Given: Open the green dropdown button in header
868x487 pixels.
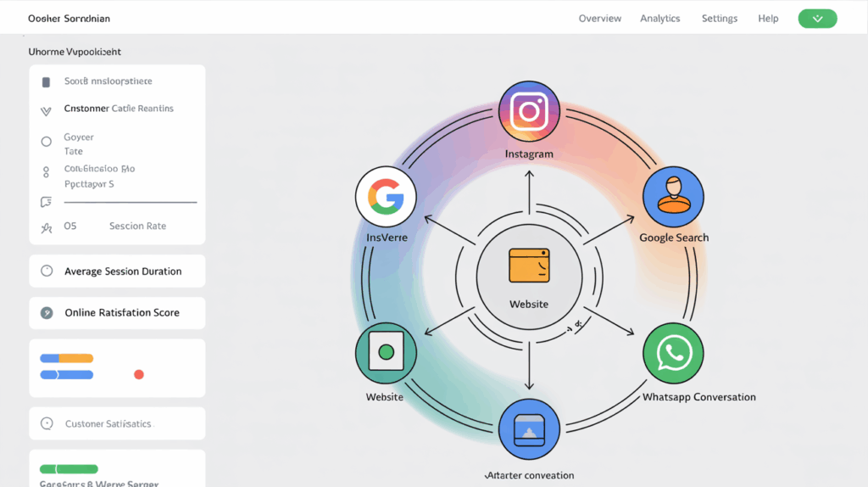Looking at the screenshot, I should (817, 19).
